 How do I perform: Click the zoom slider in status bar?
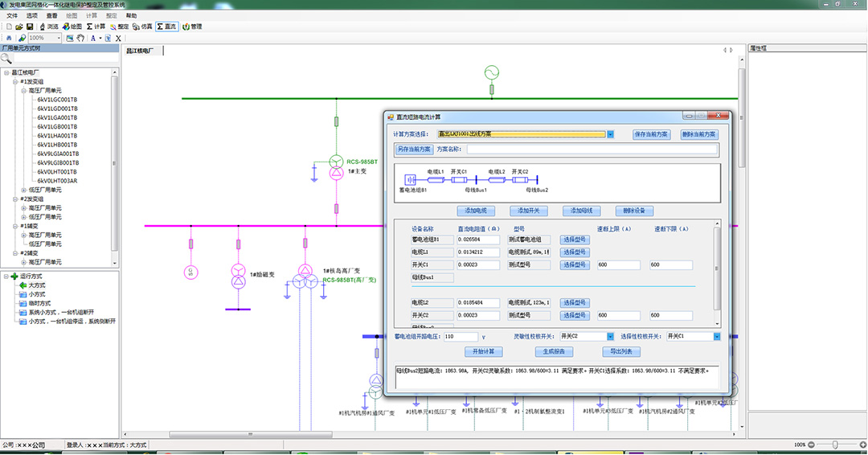click(x=837, y=445)
